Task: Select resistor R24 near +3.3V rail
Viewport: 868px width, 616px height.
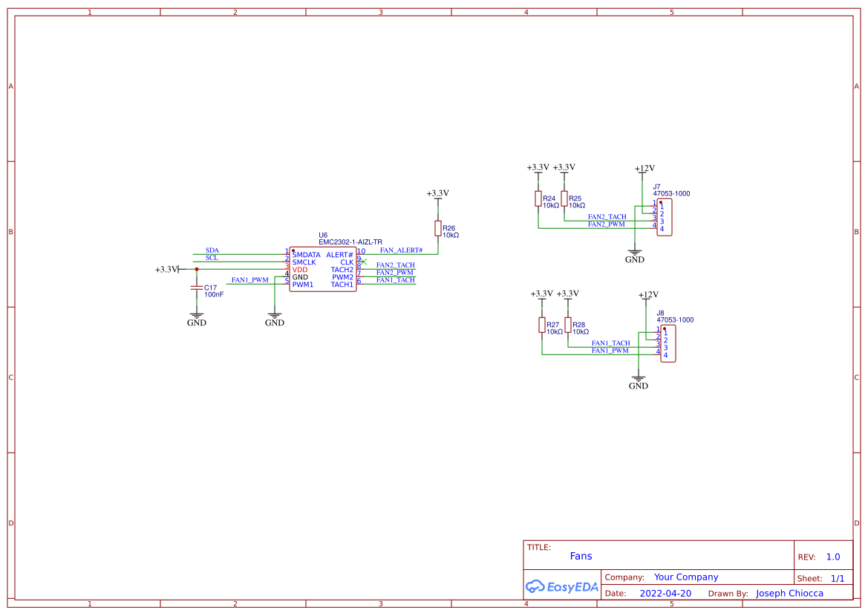Action: click(x=538, y=198)
